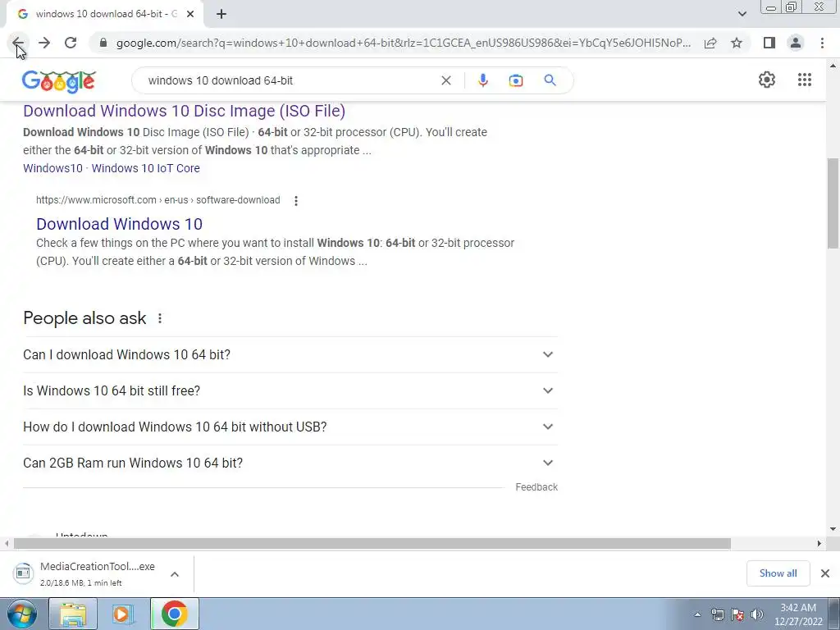
Task: Open the Chrome side panel icon
Action: pyautogui.click(x=769, y=43)
